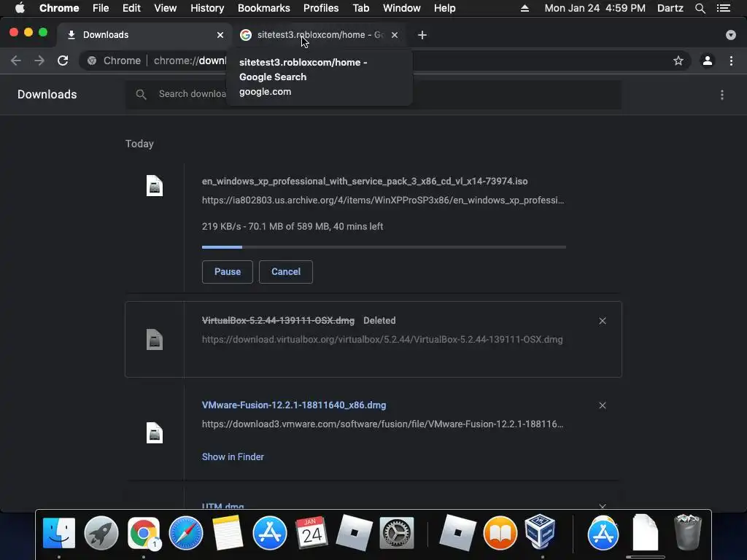
Task: Close the Downloads tab
Action: (x=220, y=35)
